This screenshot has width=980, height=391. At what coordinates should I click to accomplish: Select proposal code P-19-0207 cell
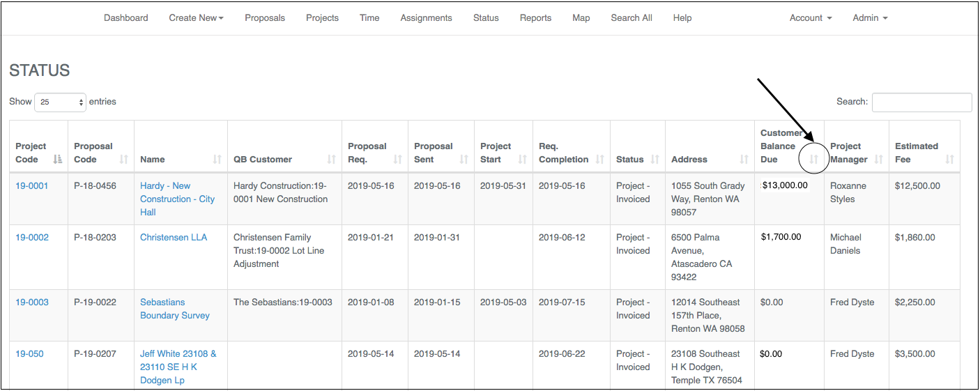click(x=101, y=366)
